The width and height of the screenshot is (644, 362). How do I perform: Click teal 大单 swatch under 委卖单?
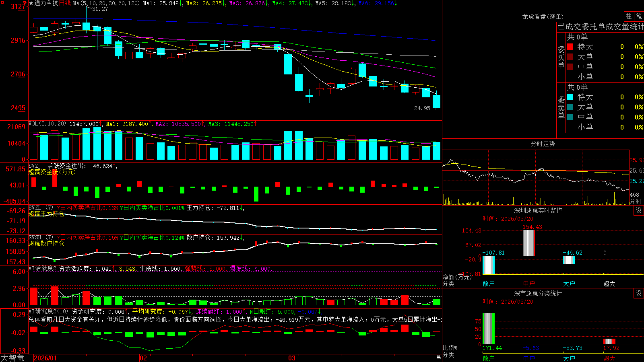(570, 107)
